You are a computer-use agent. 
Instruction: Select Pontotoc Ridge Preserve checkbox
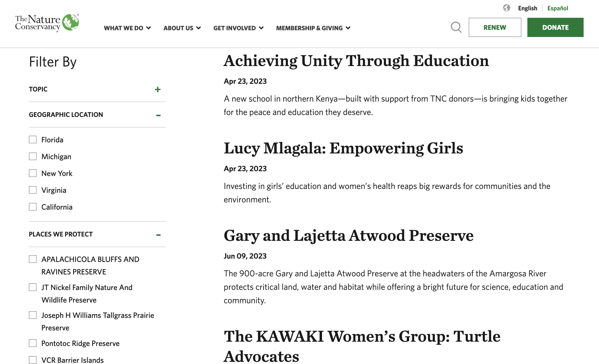click(x=33, y=343)
